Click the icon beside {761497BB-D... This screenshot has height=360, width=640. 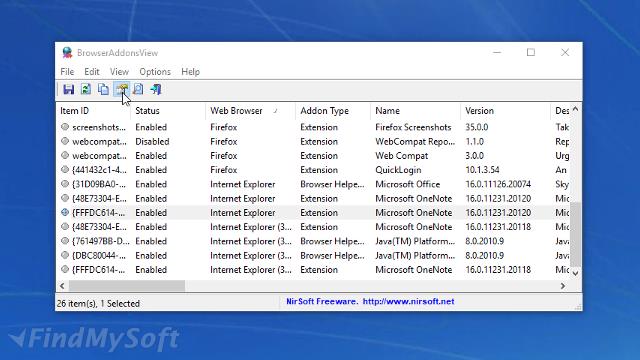65,241
